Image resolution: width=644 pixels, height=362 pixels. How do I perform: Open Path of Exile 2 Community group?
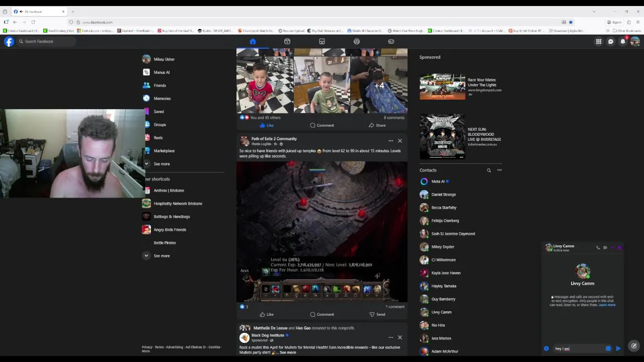pos(274,139)
